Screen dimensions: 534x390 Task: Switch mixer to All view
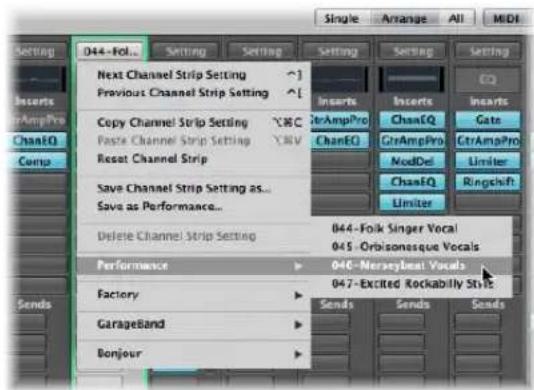click(456, 18)
